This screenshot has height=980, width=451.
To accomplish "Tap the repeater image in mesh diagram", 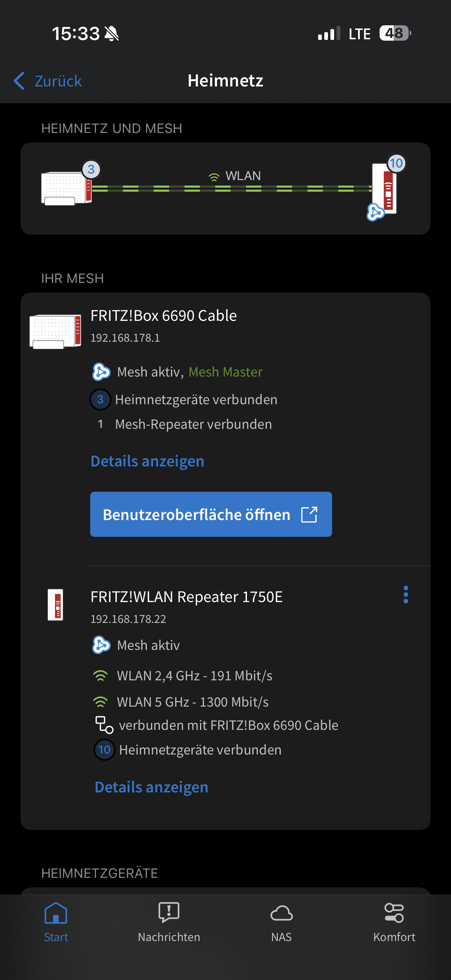I will (x=385, y=189).
